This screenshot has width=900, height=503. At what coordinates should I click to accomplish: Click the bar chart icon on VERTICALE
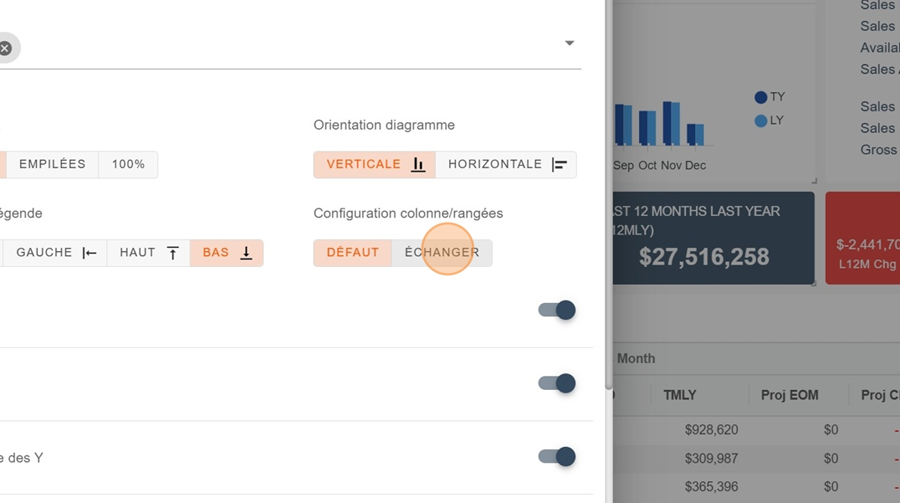418,165
